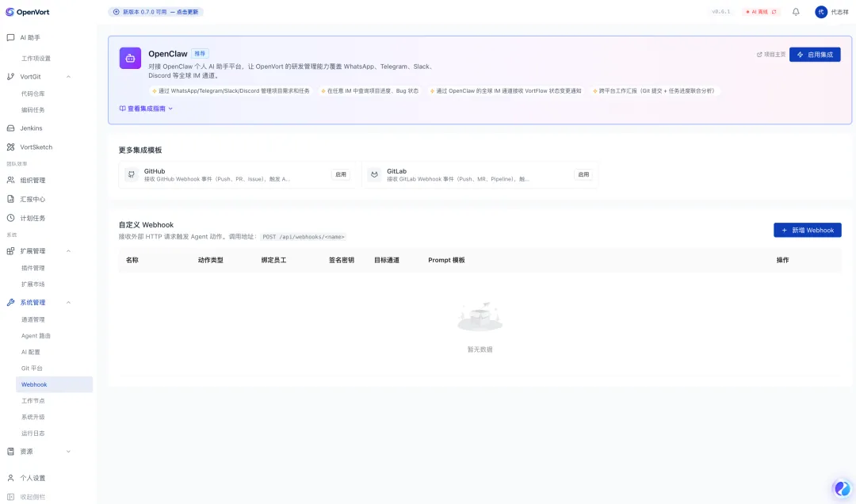Image resolution: width=856 pixels, height=504 pixels.
Task: Click the 动作类型 column header
Action: click(210, 261)
